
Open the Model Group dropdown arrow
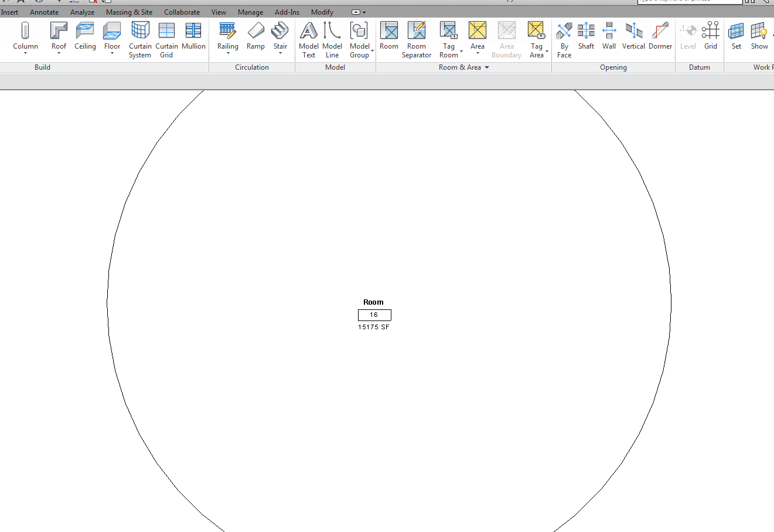(x=372, y=51)
